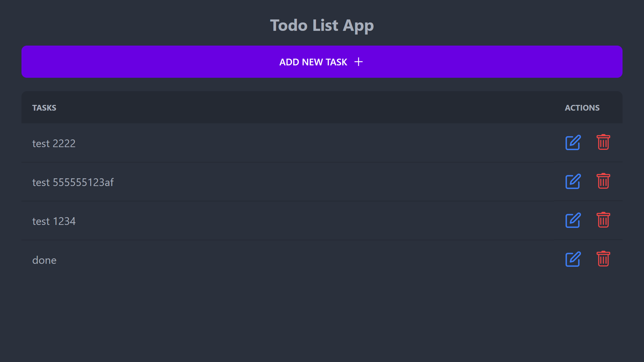Edit the 'test 2222' task

pos(573,143)
